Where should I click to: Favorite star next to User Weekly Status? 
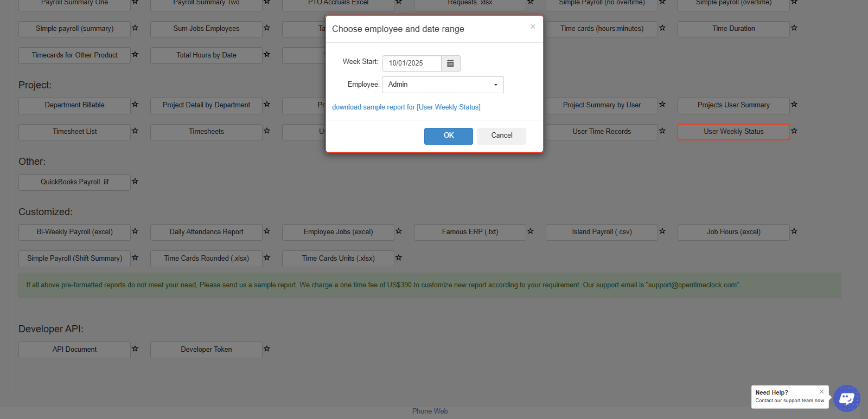tap(794, 131)
